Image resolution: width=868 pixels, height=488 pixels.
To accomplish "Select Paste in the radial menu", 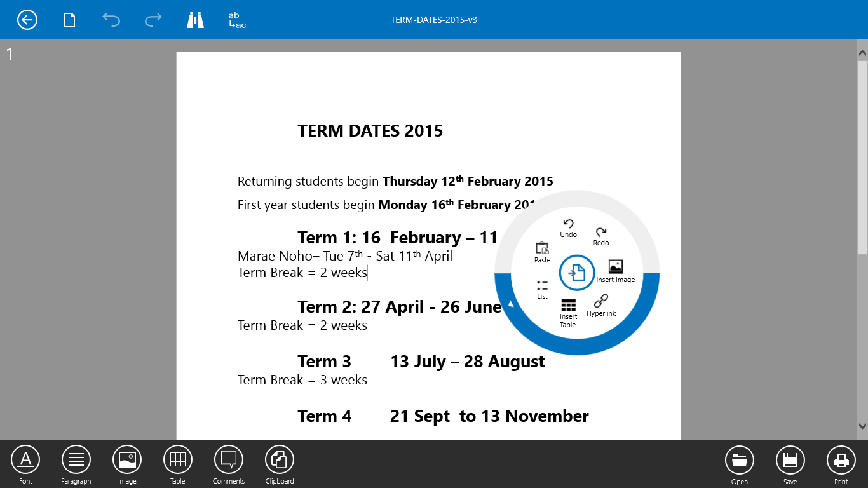I will pos(542,252).
